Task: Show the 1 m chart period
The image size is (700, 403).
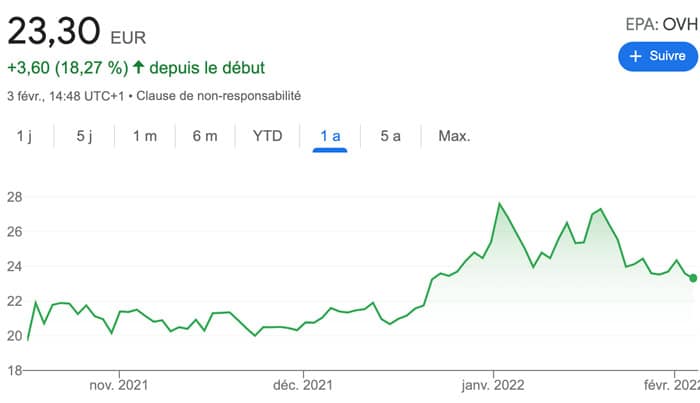Action: (144, 136)
